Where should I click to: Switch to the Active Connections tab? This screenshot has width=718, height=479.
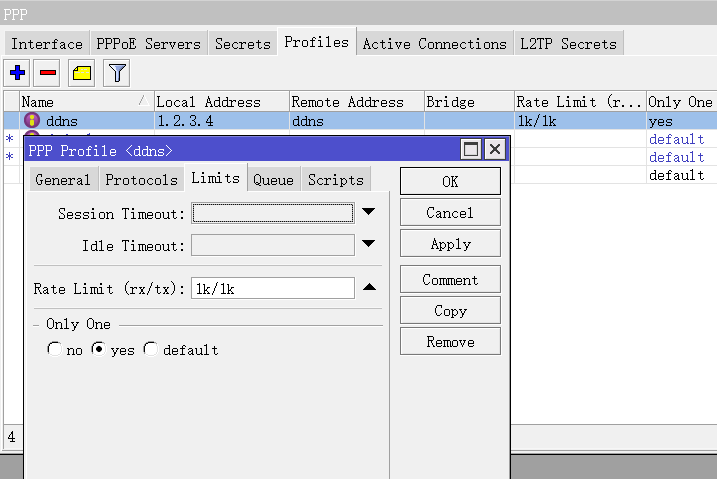pos(434,44)
